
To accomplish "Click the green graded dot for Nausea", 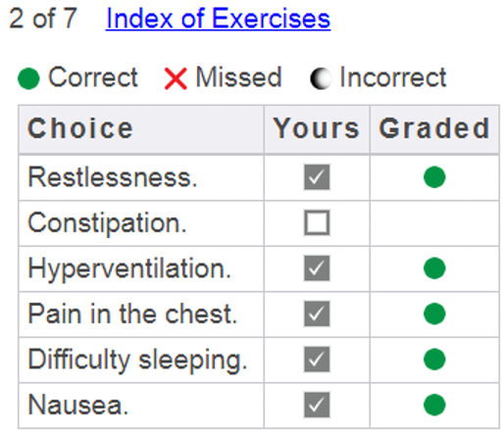I will point(434,405).
